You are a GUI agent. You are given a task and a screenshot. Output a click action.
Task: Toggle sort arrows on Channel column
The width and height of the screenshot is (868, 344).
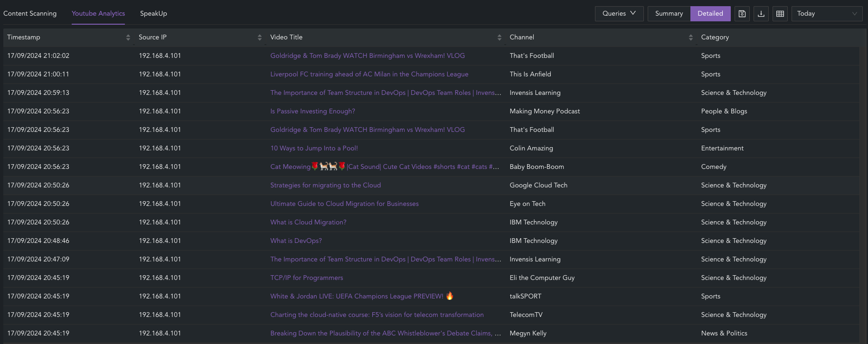click(x=691, y=37)
